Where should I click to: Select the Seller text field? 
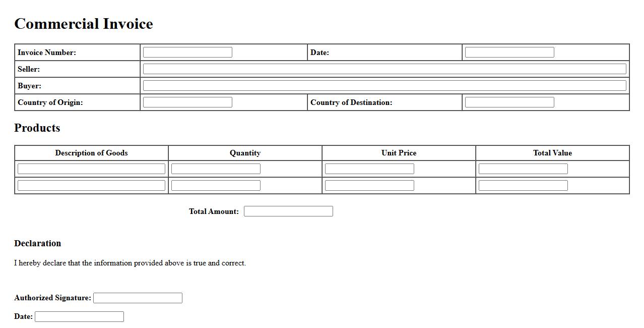384,69
